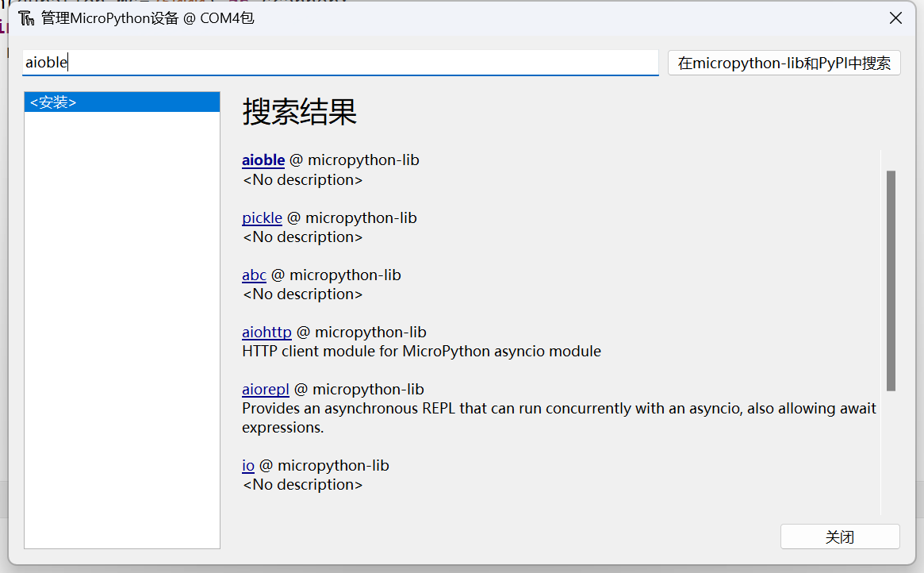The width and height of the screenshot is (924, 573).
Task: Open the aiorepl package link
Action: point(266,390)
